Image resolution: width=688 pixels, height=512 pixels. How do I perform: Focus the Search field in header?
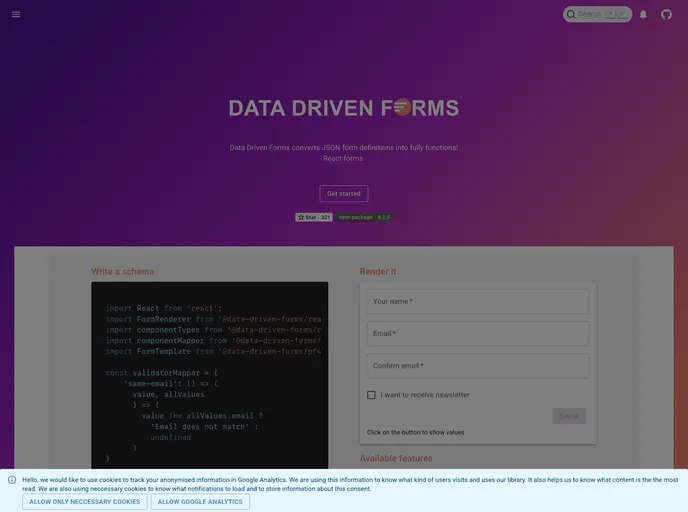point(597,14)
